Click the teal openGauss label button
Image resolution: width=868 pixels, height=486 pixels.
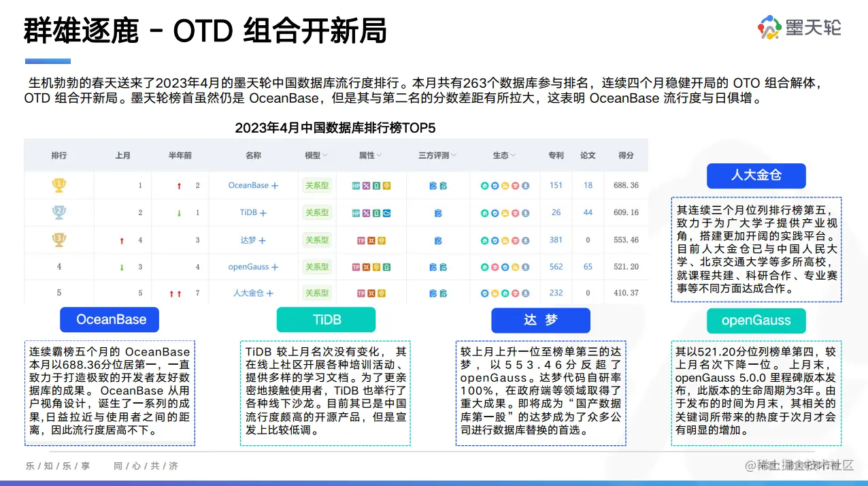[x=756, y=320]
